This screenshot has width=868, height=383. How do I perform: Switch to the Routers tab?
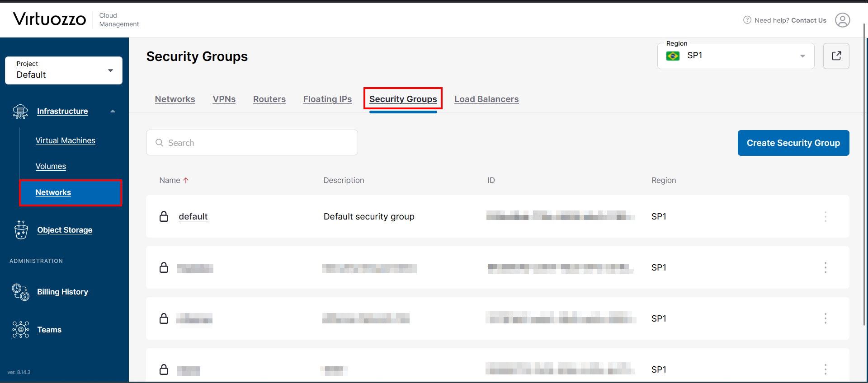click(269, 99)
